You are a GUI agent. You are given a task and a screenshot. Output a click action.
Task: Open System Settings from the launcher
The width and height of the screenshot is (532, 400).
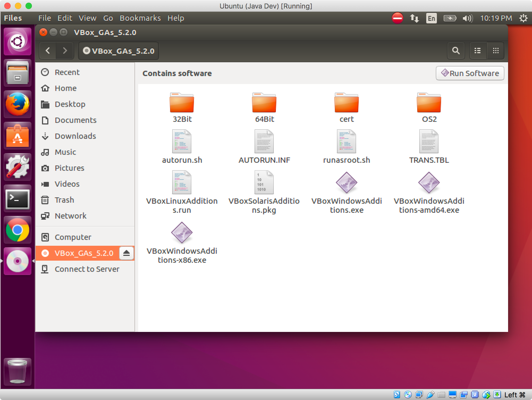(x=18, y=167)
